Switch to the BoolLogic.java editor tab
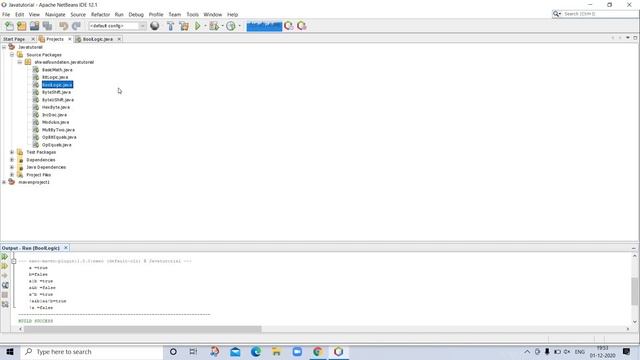 tap(98, 39)
